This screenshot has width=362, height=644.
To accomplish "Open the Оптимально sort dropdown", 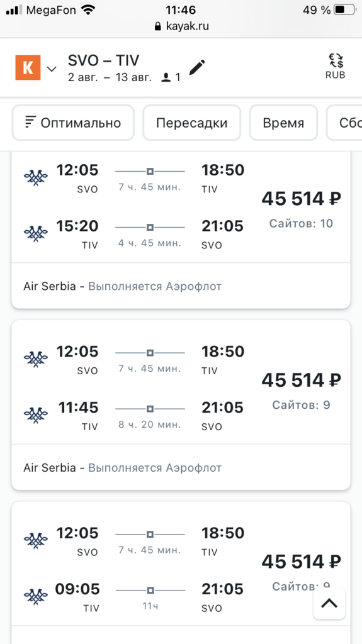I will point(73,123).
